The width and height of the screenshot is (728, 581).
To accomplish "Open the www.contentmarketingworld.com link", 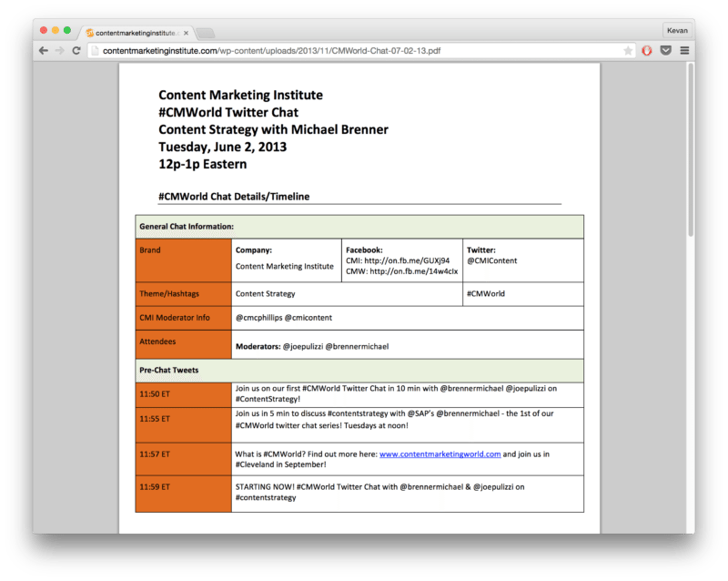I will (438, 453).
